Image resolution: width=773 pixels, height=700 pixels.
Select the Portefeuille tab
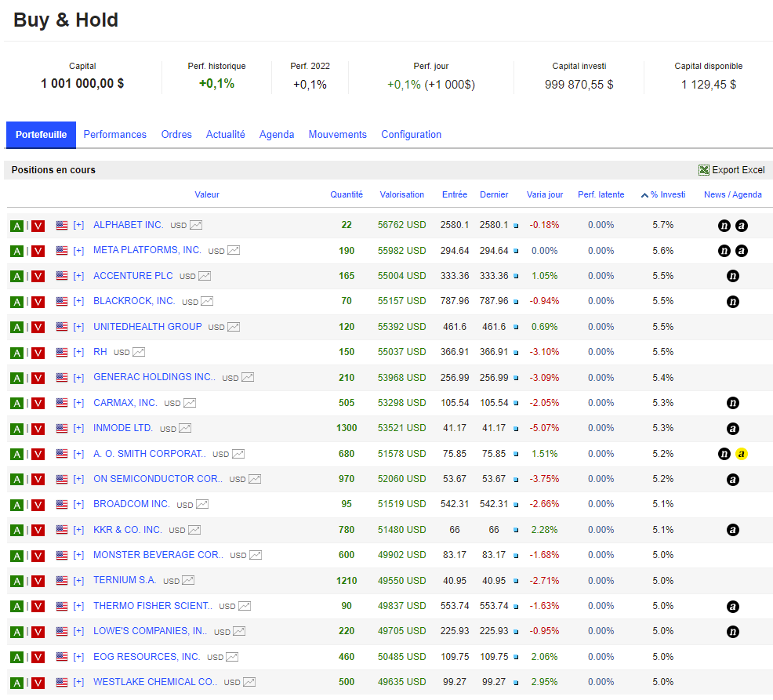coord(41,135)
